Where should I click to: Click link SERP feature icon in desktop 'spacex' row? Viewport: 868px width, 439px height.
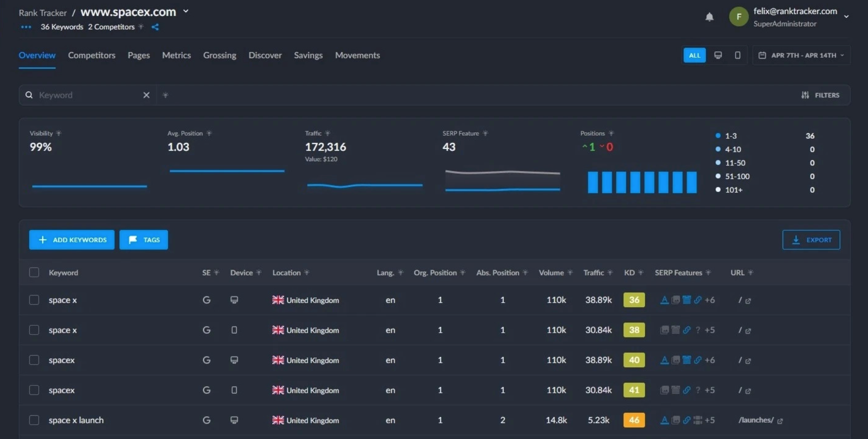point(697,360)
